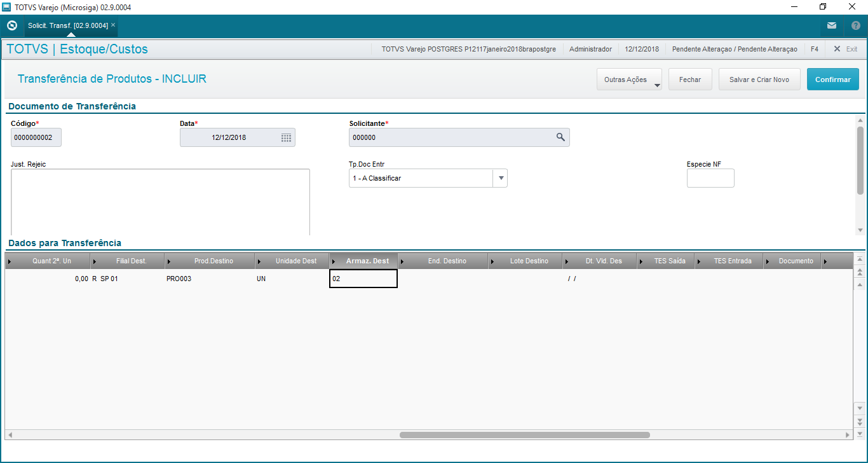Click the grid horizontal scrollbar thumb

point(525,435)
